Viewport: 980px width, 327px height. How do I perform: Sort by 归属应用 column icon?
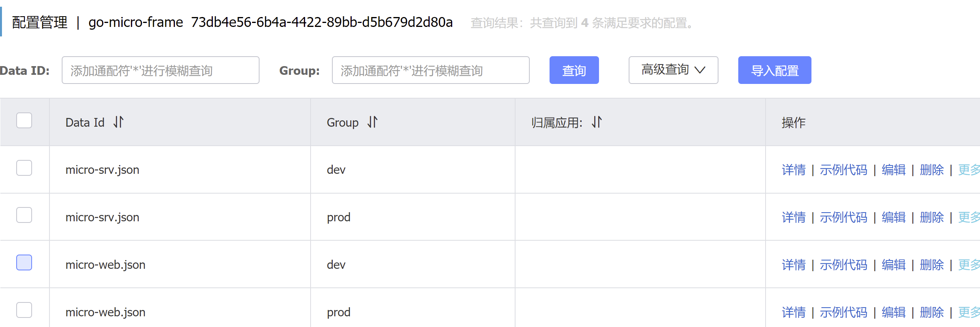597,122
